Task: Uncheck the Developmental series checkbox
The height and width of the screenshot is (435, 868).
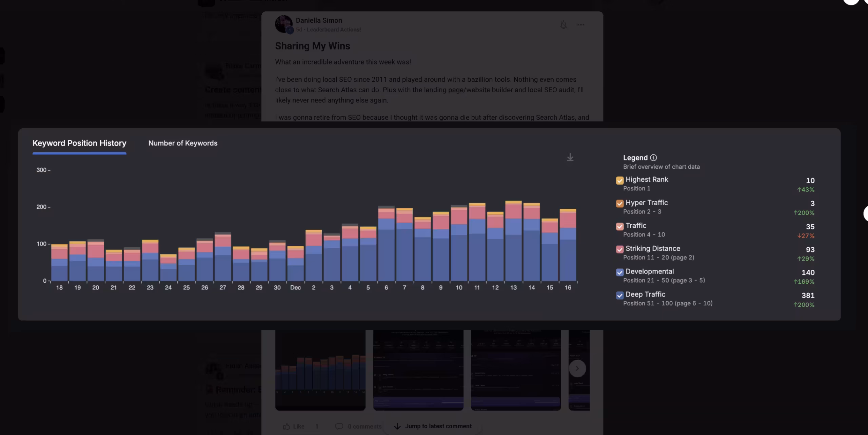Action: pyautogui.click(x=619, y=272)
